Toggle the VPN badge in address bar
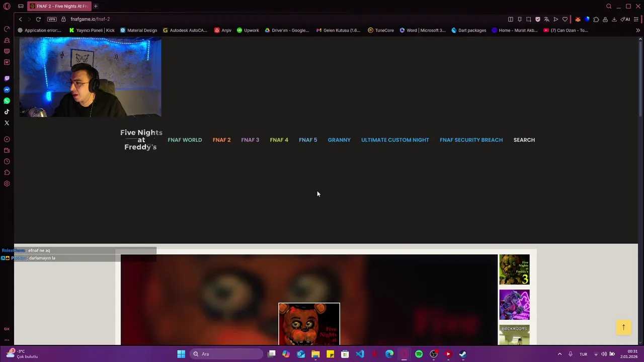This screenshot has width=644, height=362. tap(52, 19)
